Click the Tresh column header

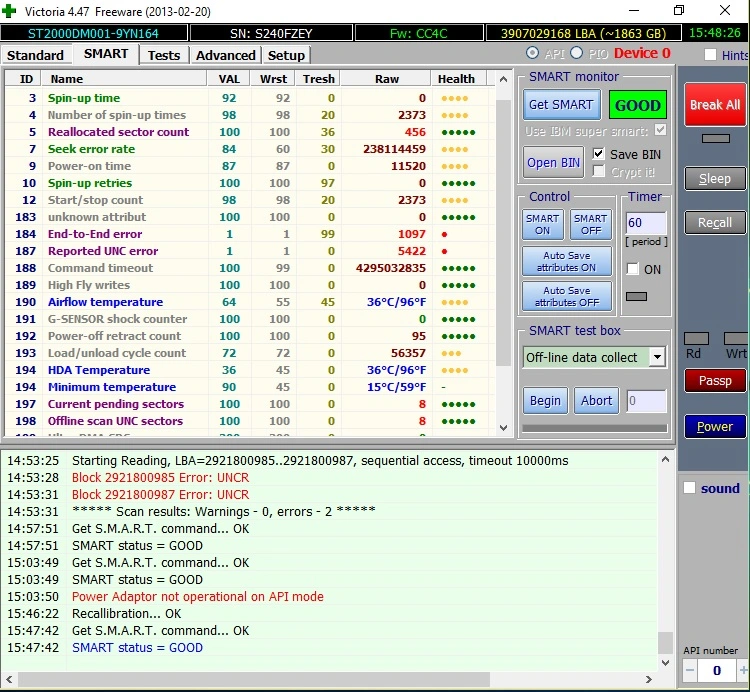click(319, 79)
